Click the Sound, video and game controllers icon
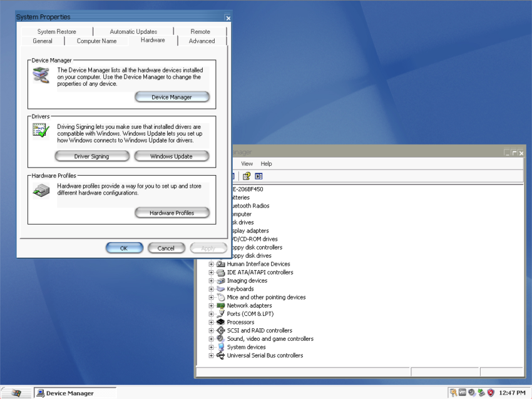 (x=220, y=339)
